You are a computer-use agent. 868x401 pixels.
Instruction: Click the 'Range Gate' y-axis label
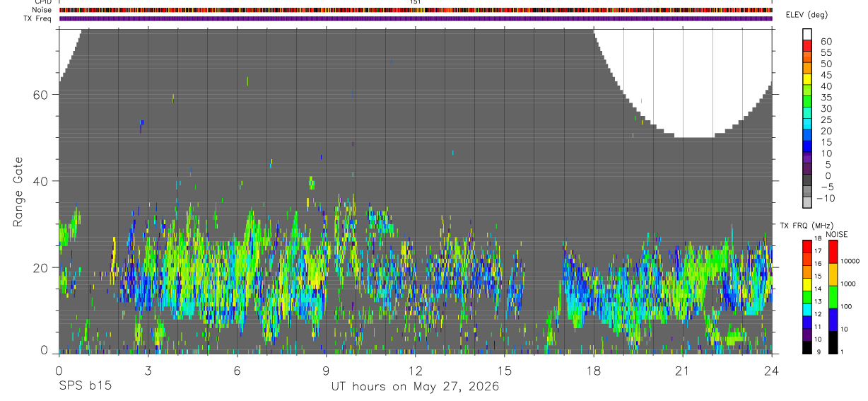[18, 192]
